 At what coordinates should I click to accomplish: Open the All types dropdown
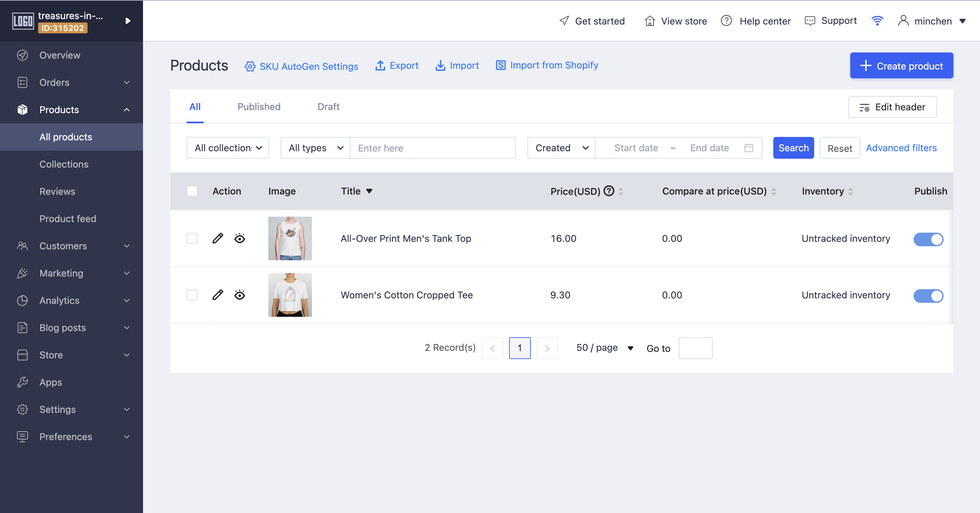pyautogui.click(x=315, y=147)
